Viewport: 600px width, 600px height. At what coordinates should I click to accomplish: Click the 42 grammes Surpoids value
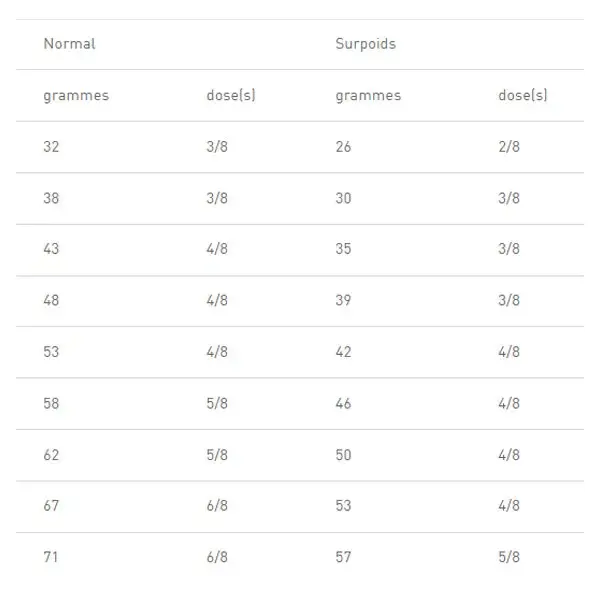pyautogui.click(x=343, y=352)
